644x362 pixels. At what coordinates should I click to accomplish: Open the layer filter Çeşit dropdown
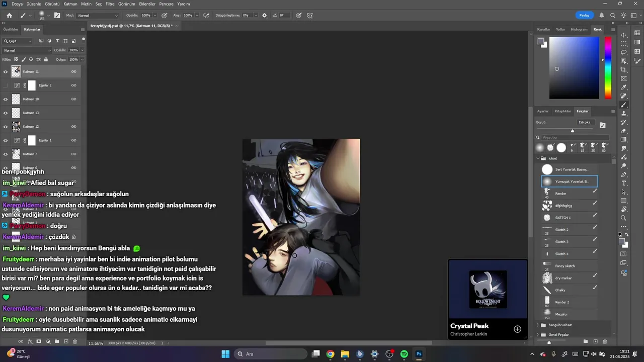(x=18, y=41)
